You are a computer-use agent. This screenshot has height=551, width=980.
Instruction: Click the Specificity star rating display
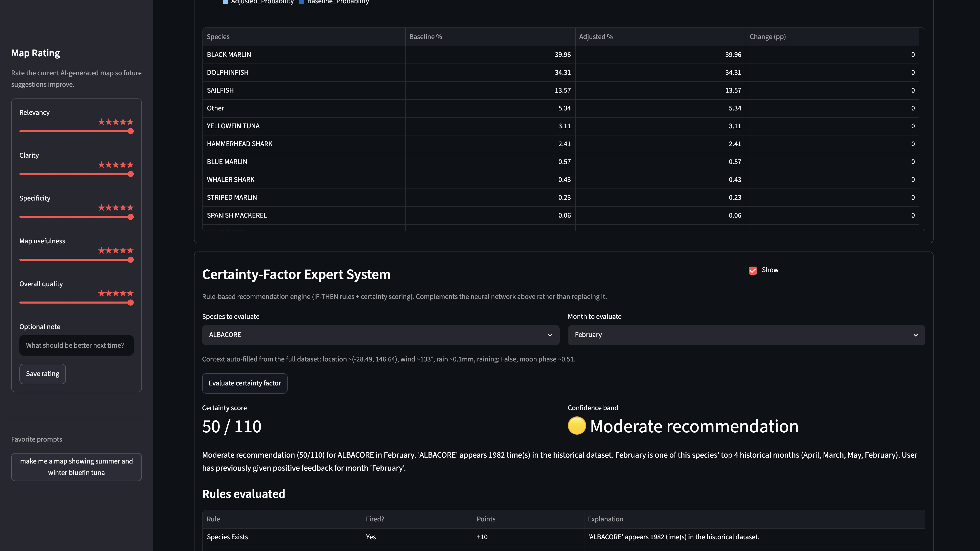coord(116,208)
